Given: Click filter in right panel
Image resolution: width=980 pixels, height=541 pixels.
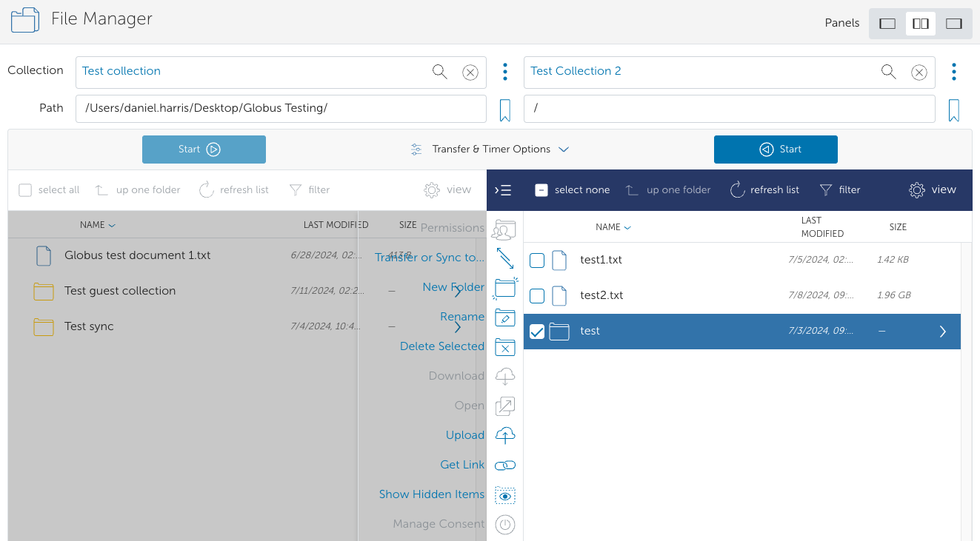Looking at the screenshot, I should (x=840, y=190).
